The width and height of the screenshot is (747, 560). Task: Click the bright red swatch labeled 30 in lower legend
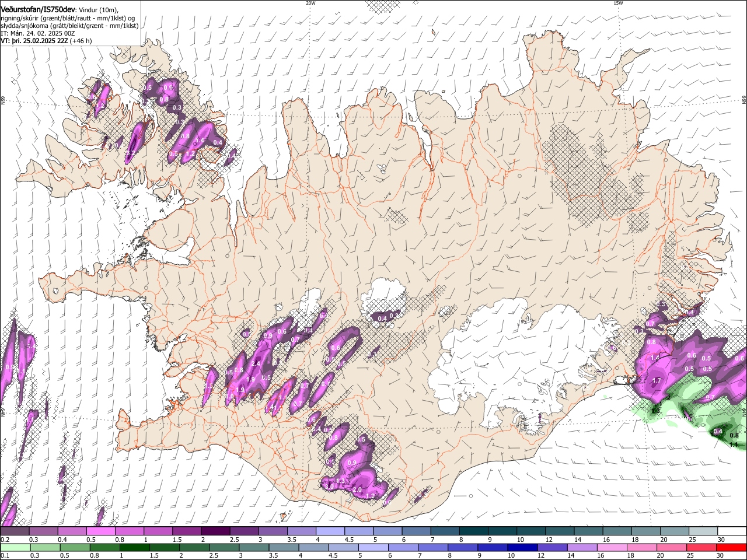[x=731, y=548]
